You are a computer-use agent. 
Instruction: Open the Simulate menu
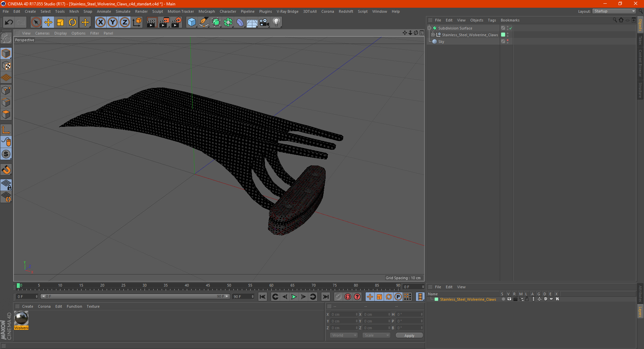coord(123,11)
